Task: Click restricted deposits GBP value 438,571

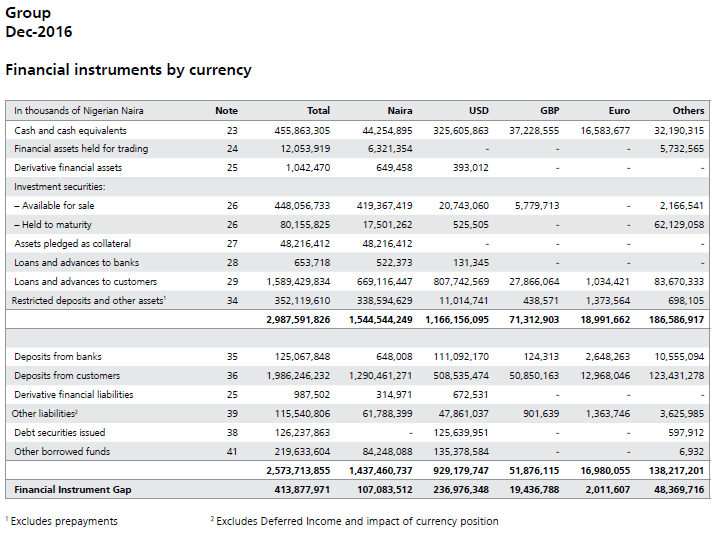Action: [x=541, y=301]
